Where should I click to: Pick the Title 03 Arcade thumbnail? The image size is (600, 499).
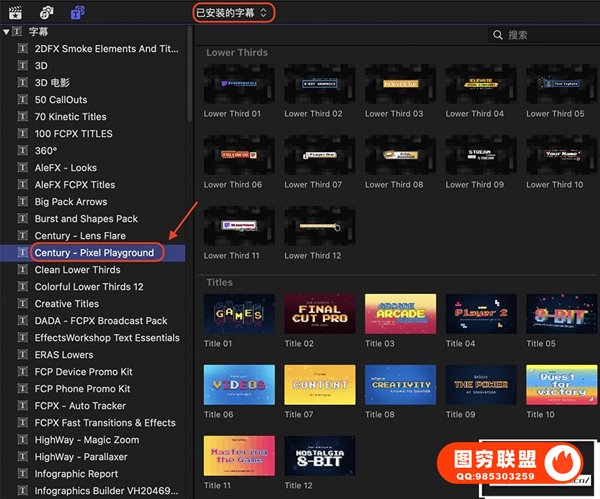(x=400, y=314)
